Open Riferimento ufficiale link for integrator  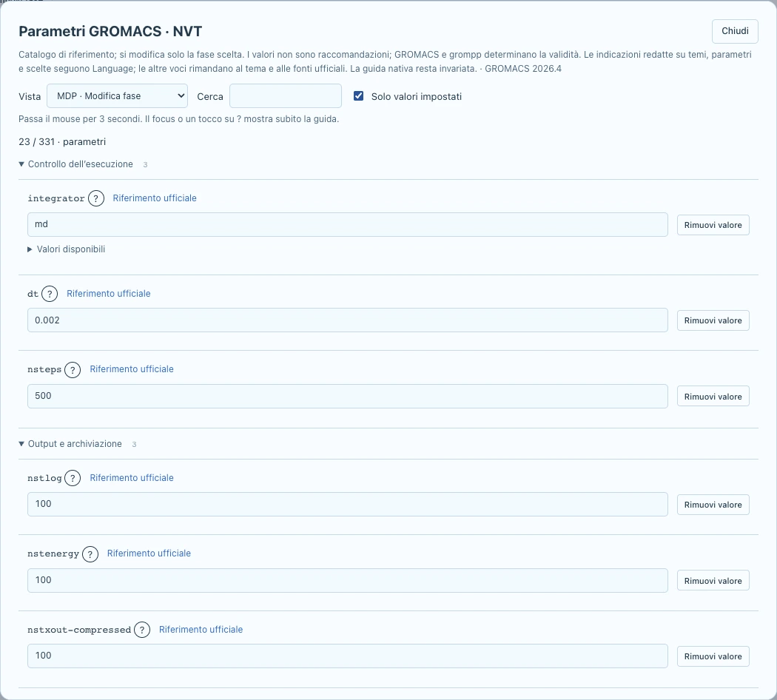pyautogui.click(x=155, y=198)
